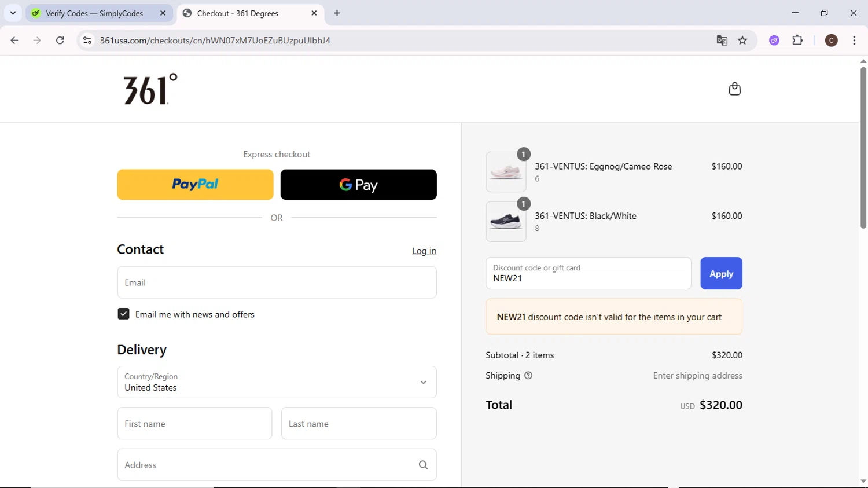Open the shopping bag cart icon
The width and height of the screenshot is (868, 488).
tap(734, 89)
